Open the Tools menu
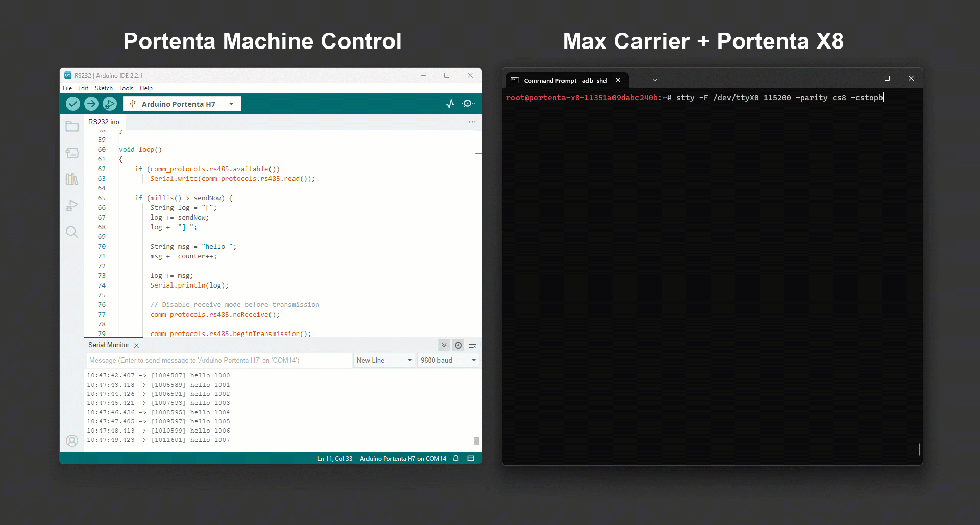 point(126,88)
